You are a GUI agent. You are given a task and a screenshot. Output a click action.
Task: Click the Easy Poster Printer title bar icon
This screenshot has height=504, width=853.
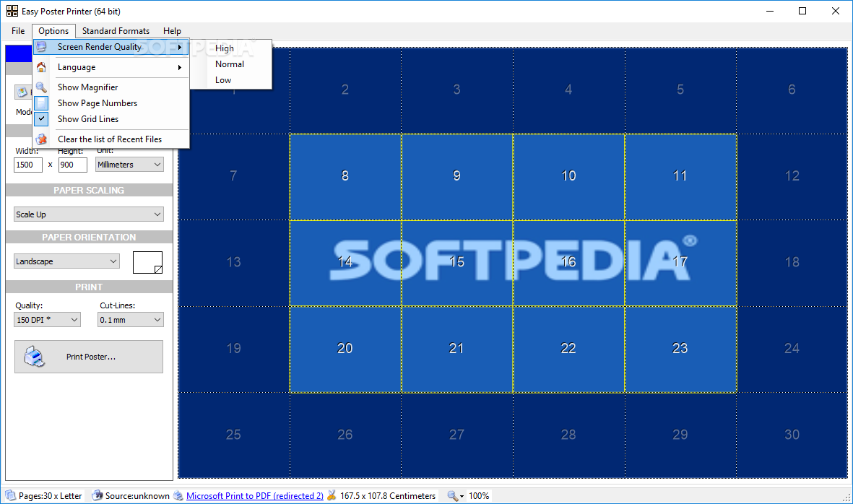12,11
